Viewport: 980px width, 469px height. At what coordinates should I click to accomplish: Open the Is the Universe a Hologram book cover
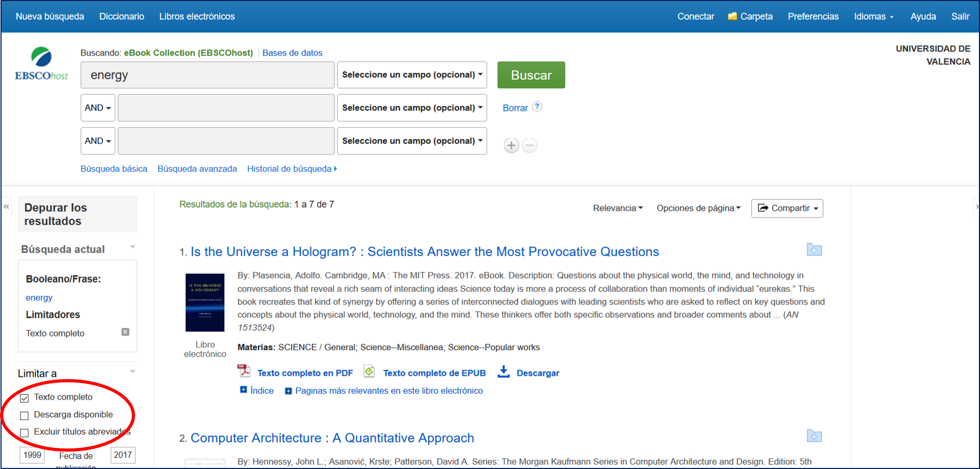coord(205,302)
